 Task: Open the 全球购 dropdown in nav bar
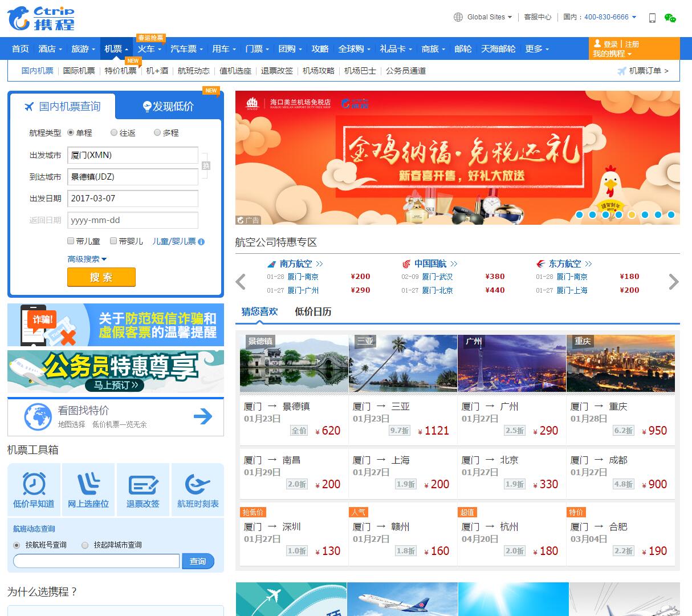(x=355, y=49)
